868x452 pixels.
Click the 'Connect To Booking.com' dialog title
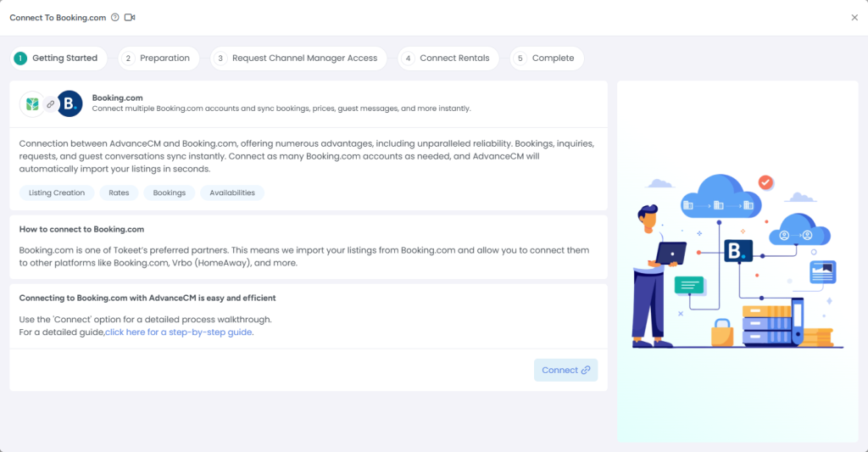click(x=58, y=18)
